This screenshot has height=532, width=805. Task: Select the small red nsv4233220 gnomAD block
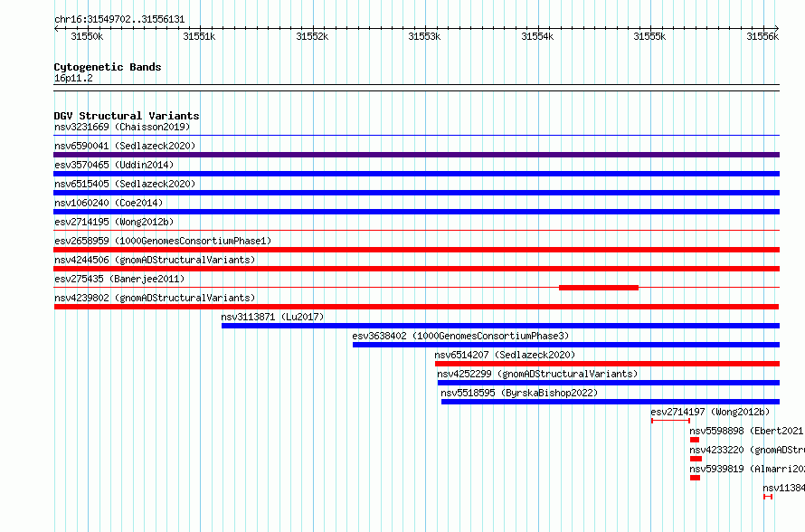[x=696, y=459]
